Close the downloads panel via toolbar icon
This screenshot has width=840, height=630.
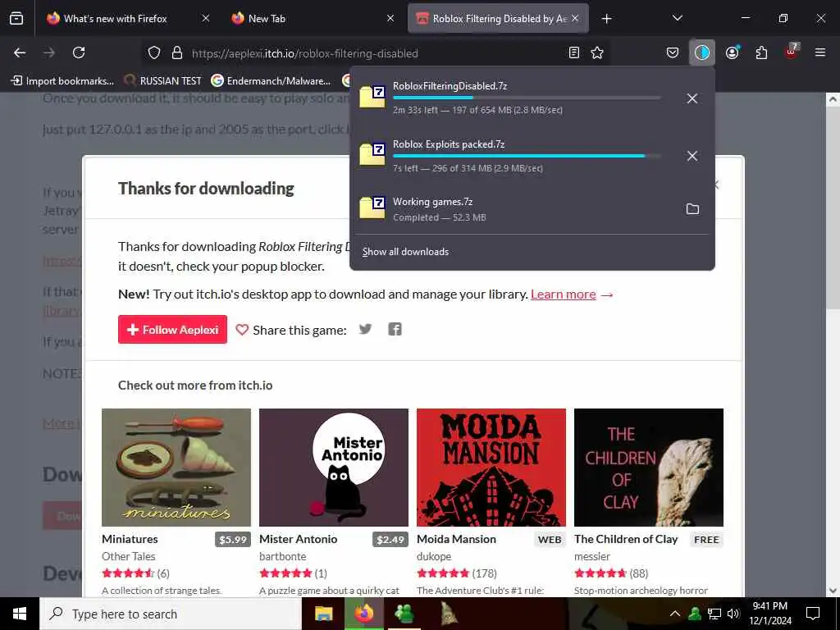point(702,52)
